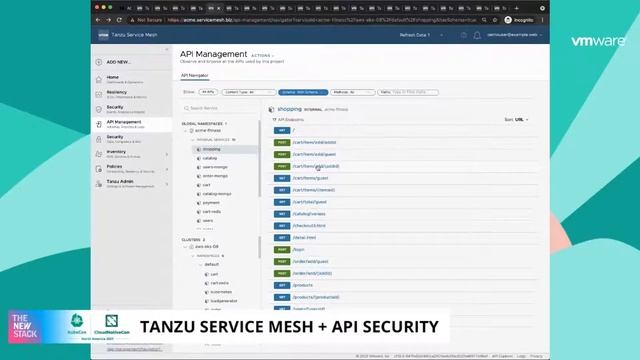Viewport: 640px width, 360px height.
Task: Click the browser address bar URL
Action: pos(322,20)
